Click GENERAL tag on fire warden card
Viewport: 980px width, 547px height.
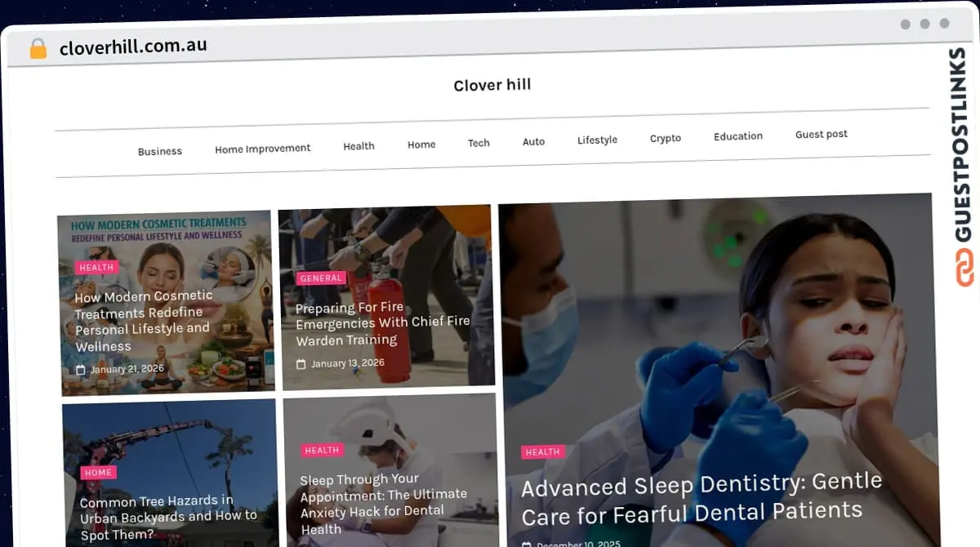coord(321,278)
